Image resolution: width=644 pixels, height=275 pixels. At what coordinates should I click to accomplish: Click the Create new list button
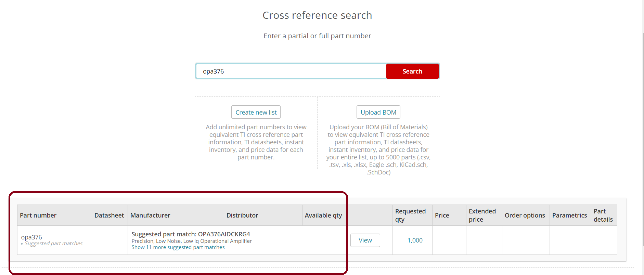(256, 112)
